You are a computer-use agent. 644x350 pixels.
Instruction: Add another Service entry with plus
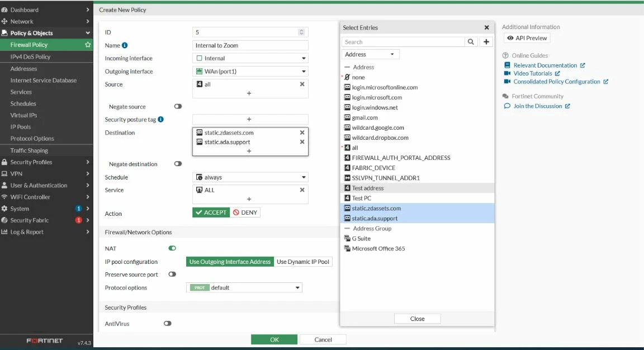[249, 199]
